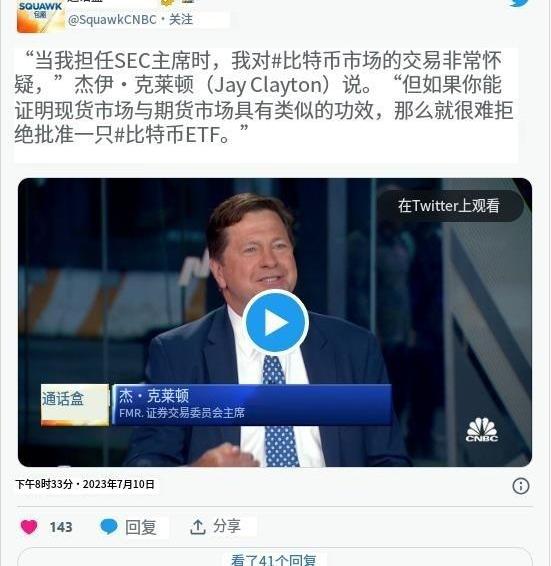Click 在Twitter上观看 button
The height and width of the screenshot is (566, 551).
[x=449, y=206]
